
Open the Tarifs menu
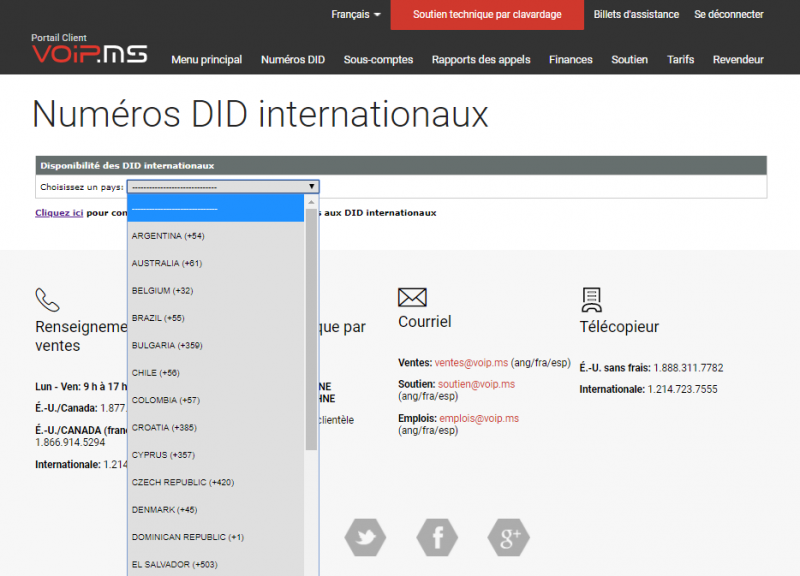pos(681,60)
